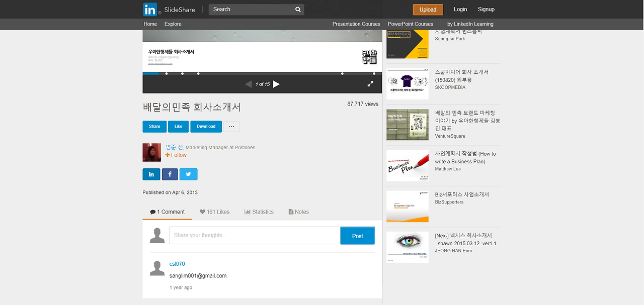
Task: Click the 1 of 15 slide counter
Action: pos(263,84)
